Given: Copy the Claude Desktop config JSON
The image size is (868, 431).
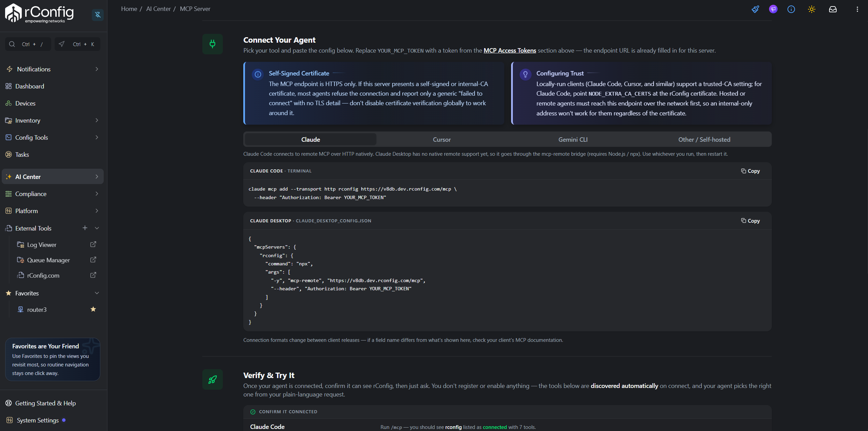Looking at the screenshot, I should click(x=750, y=221).
